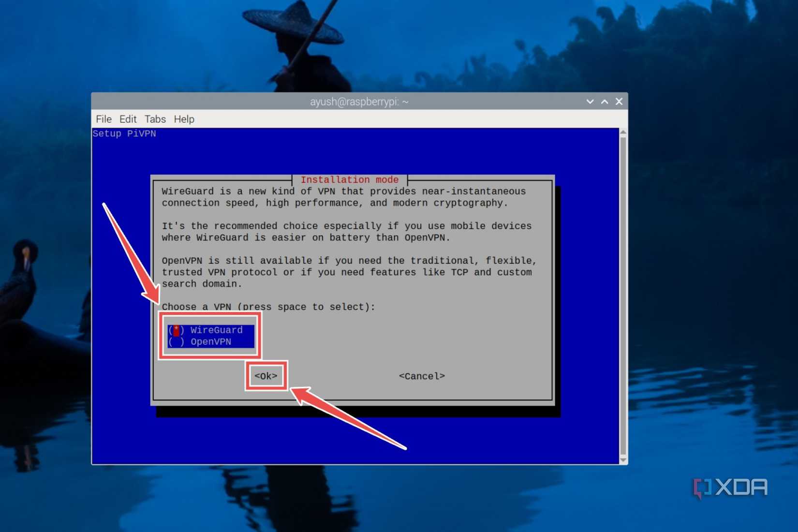Click 'Choose a VPN (press space to select):' text
This screenshot has height=532, width=798.
[268, 307]
